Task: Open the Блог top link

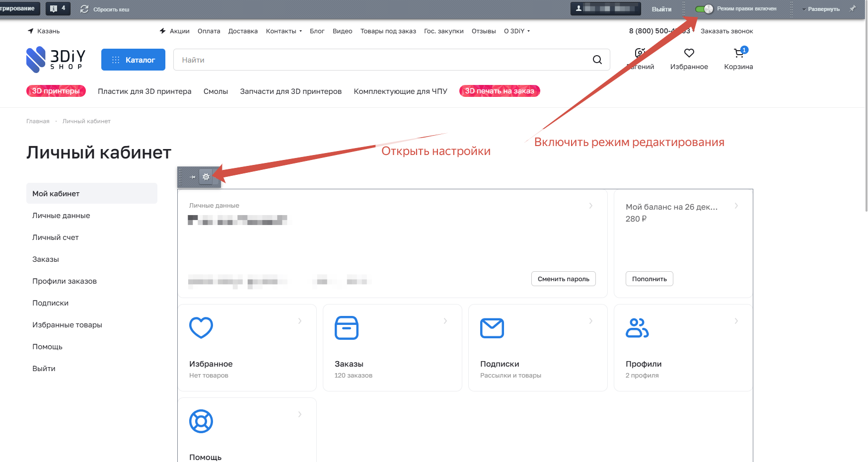Action: click(317, 31)
